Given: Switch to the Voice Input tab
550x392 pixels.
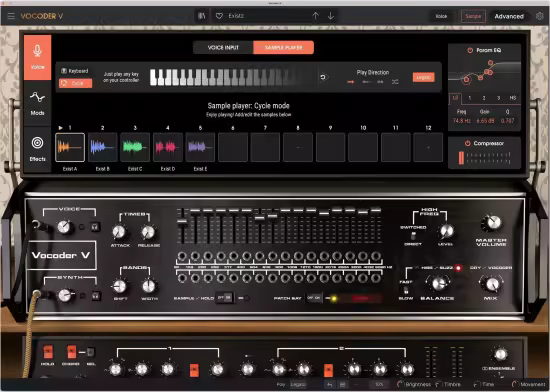Looking at the screenshot, I should 223,48.
